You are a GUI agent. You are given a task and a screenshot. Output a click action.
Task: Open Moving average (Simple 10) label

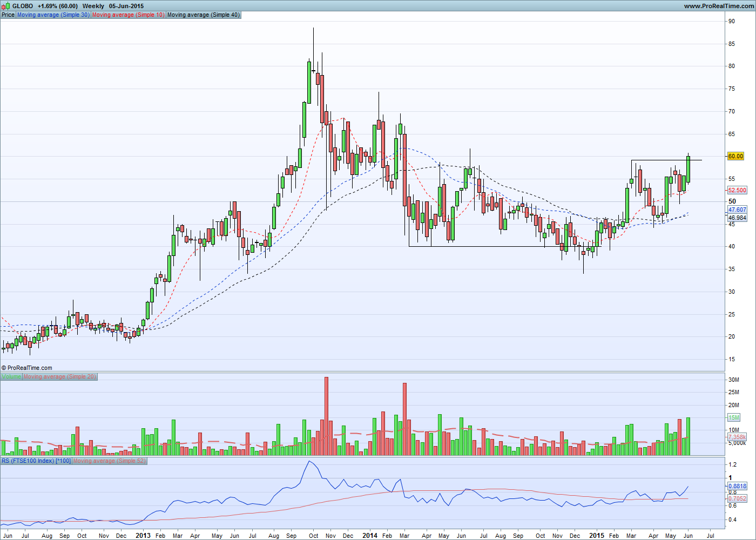(129, 15)
